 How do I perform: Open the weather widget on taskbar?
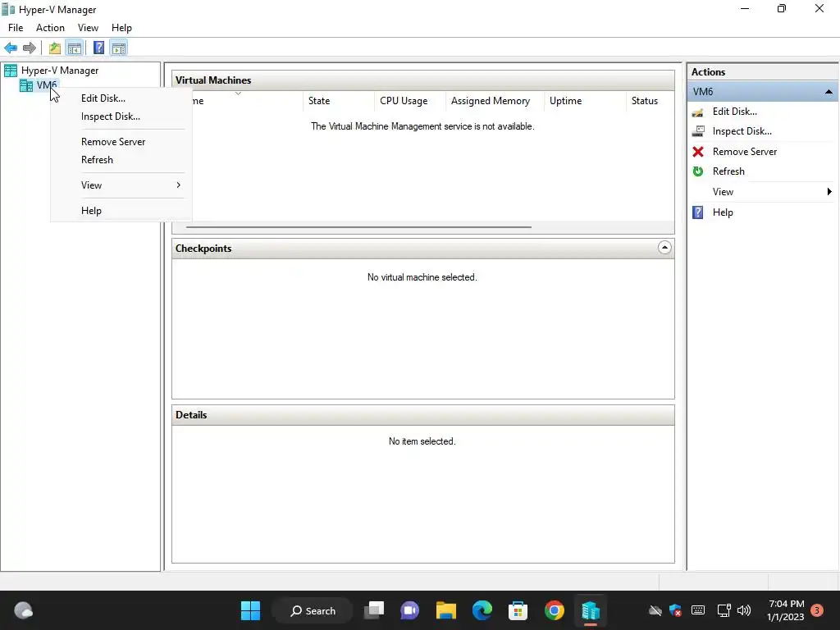pyautogui.click(x=23, y=610)
